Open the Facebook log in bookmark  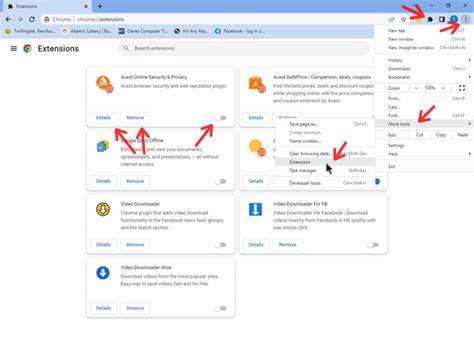[x=240, y=31]
